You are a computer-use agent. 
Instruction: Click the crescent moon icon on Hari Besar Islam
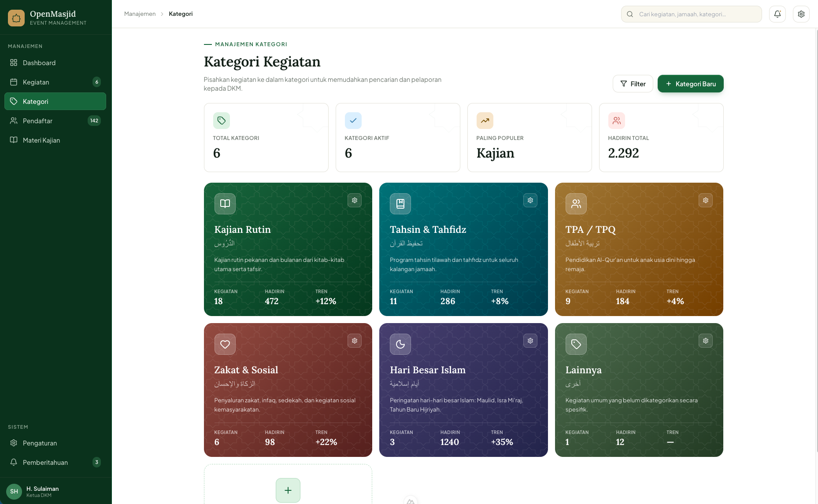[x=400, y=344]
